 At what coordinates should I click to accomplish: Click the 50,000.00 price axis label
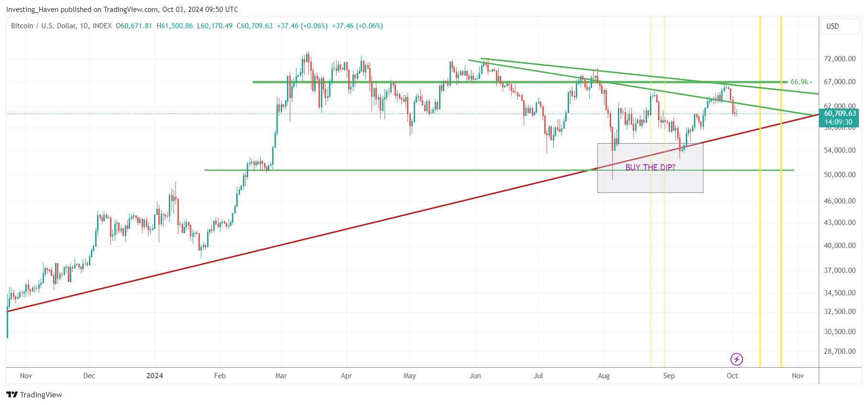click(839, 175)
